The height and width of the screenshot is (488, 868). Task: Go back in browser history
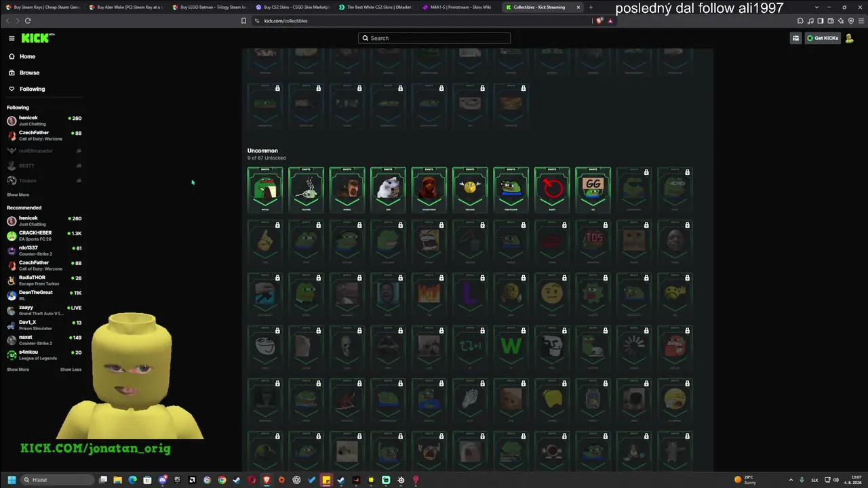tap(8, 21)
